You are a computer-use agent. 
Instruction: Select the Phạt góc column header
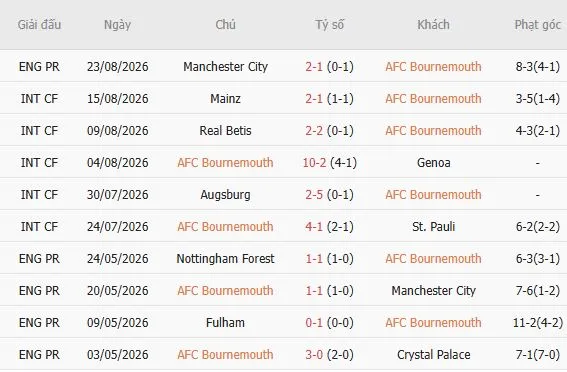538,25
